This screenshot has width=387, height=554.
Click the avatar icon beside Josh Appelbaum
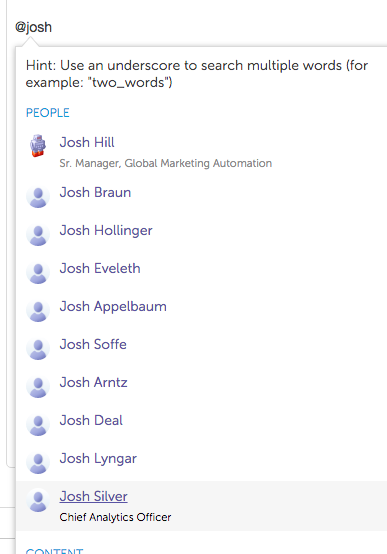[x=38, y=311]
